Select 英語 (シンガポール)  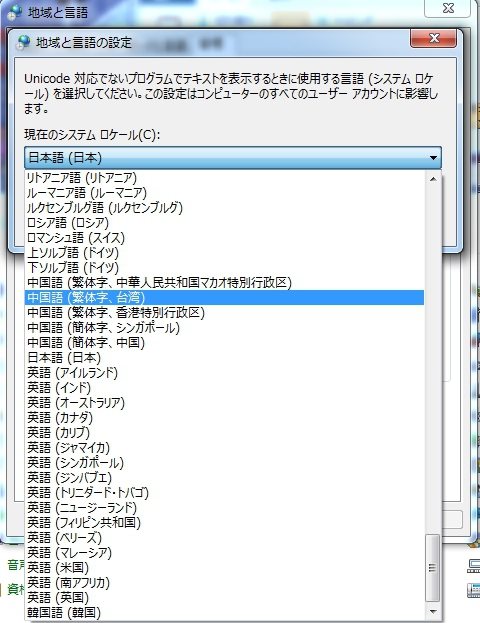coord(224,463)
